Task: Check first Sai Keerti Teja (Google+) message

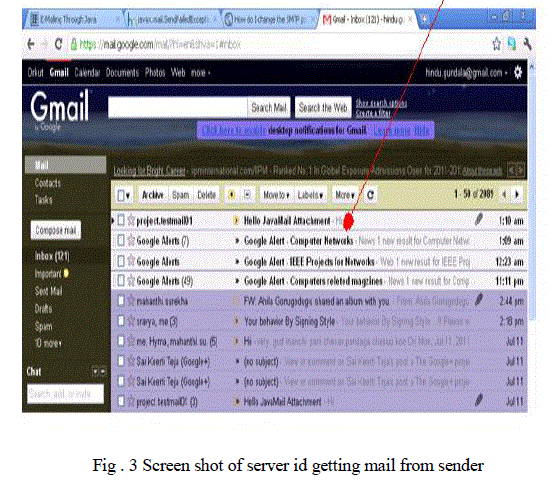Action: (x=121, y=361)
